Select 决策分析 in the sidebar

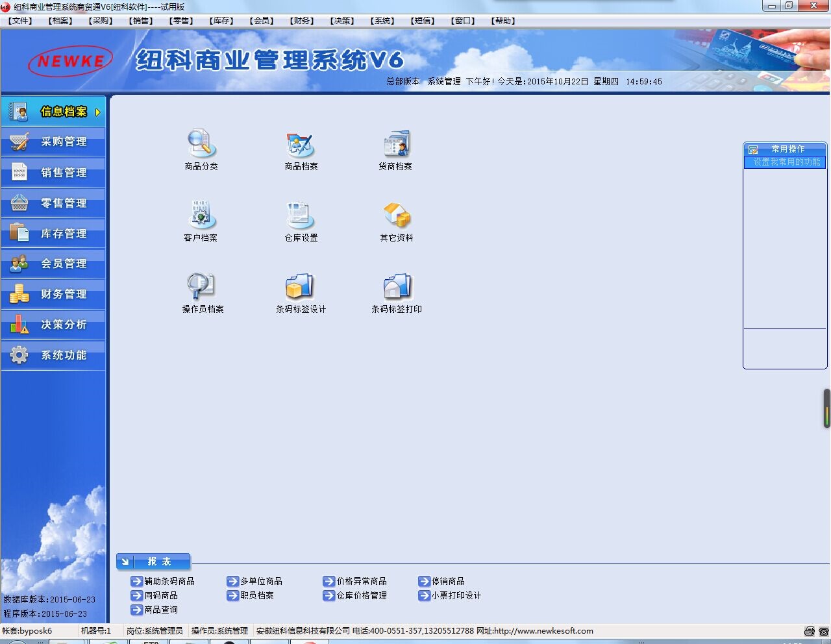[x=53, y=325]
